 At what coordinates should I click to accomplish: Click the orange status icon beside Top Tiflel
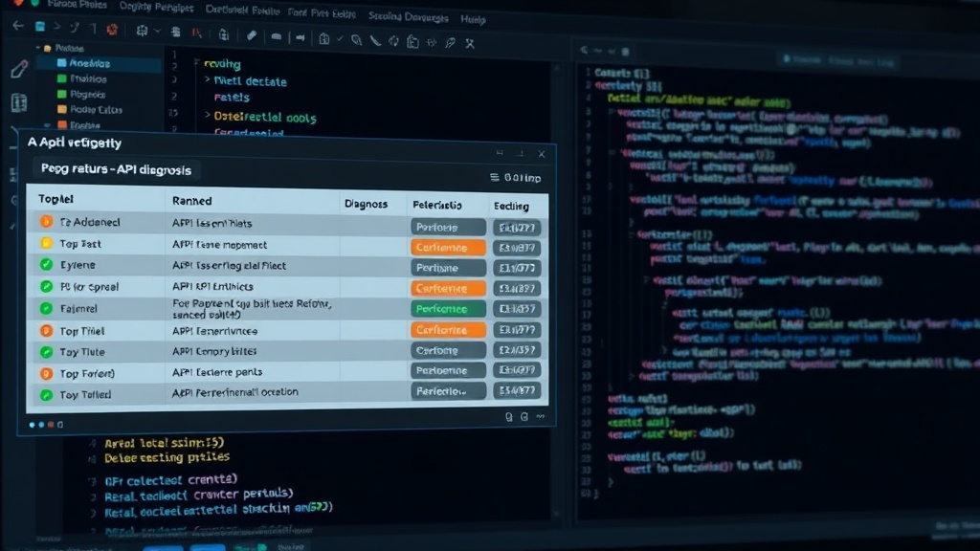point(46,330)
